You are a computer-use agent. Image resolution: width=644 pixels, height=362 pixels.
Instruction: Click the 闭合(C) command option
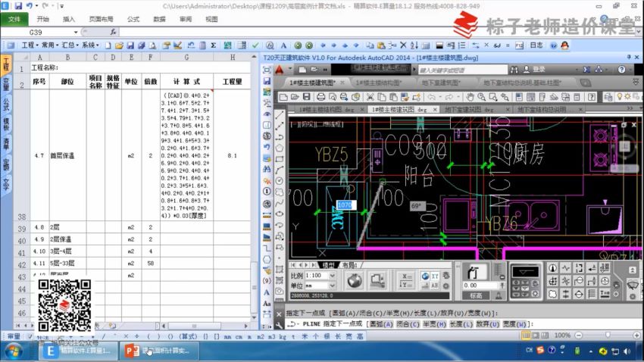pyautogui.click(x=408, y=324)
